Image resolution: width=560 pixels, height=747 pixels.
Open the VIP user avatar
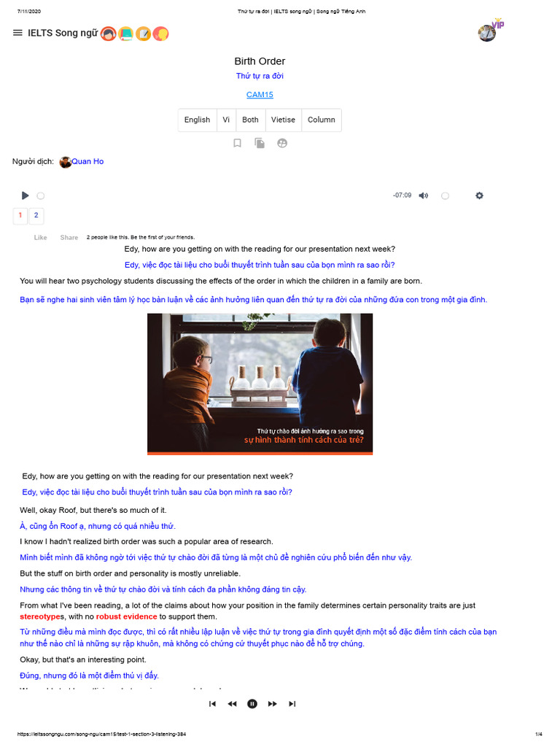coord(488,33)
